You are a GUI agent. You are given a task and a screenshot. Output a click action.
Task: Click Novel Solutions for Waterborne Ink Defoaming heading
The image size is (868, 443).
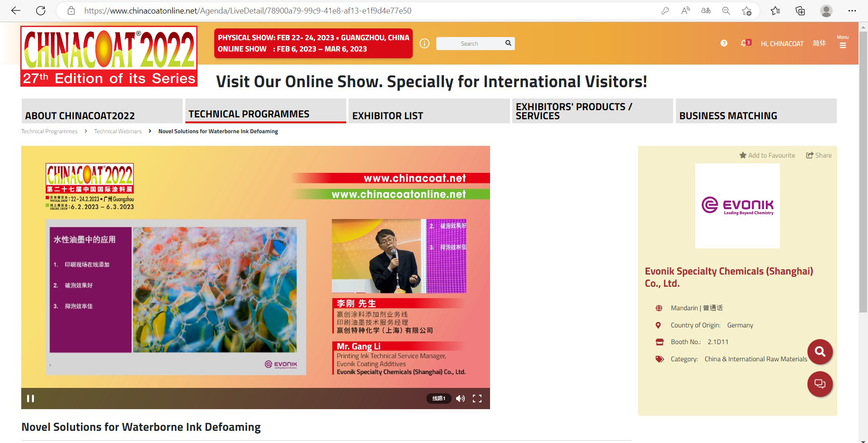tap(141, 427)
